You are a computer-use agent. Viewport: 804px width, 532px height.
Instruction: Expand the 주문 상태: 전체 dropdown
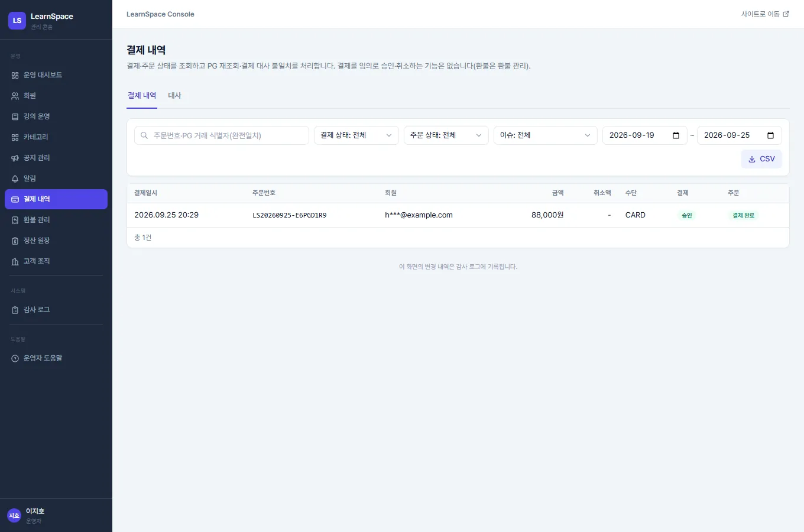coord(446,135)
